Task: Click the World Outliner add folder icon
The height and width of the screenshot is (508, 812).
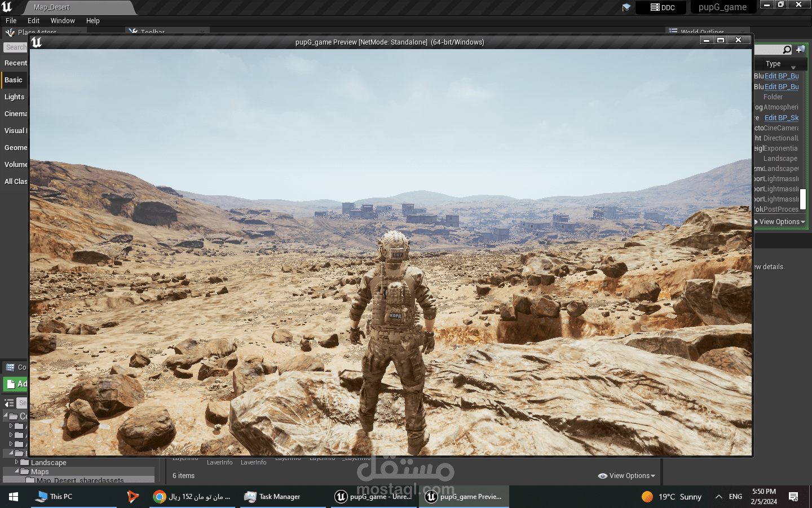Action: (800, 50)
